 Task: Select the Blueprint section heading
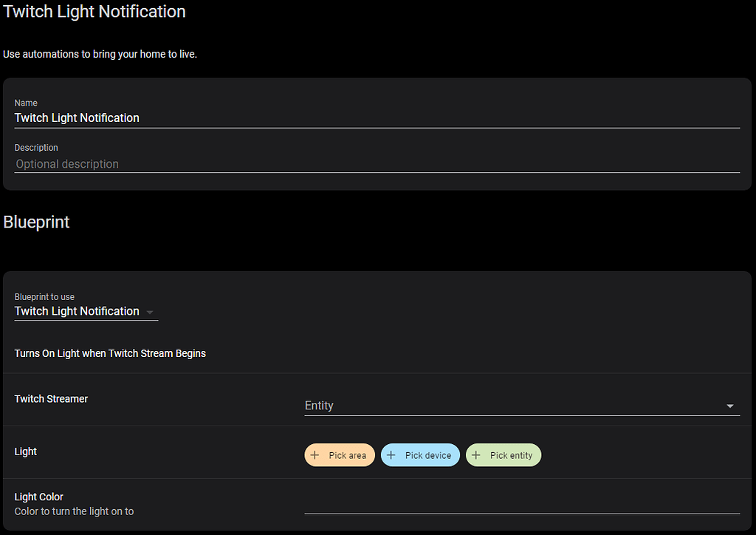36,222
